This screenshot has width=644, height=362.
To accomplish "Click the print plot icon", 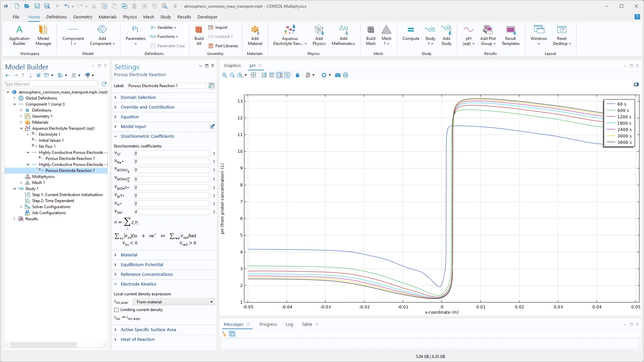I will [x=345, y=75].
